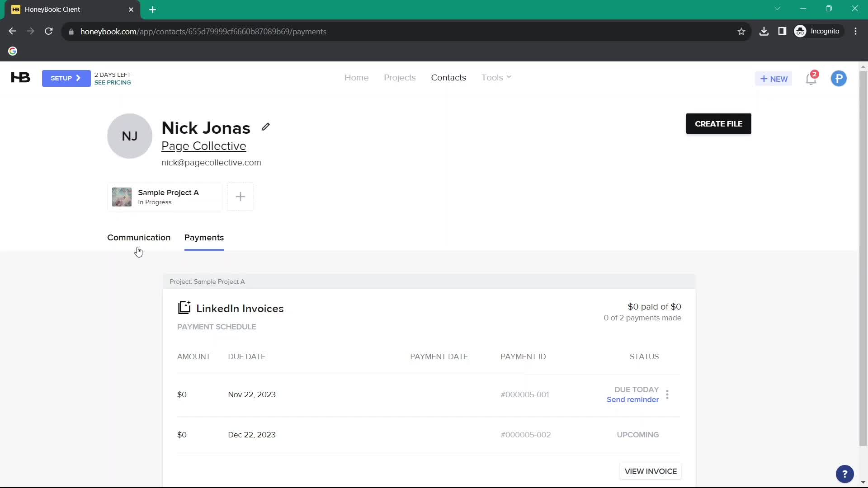Open Google bookmark shortcut
Viewport: 868px width, 488px height.
pos(13,51)
